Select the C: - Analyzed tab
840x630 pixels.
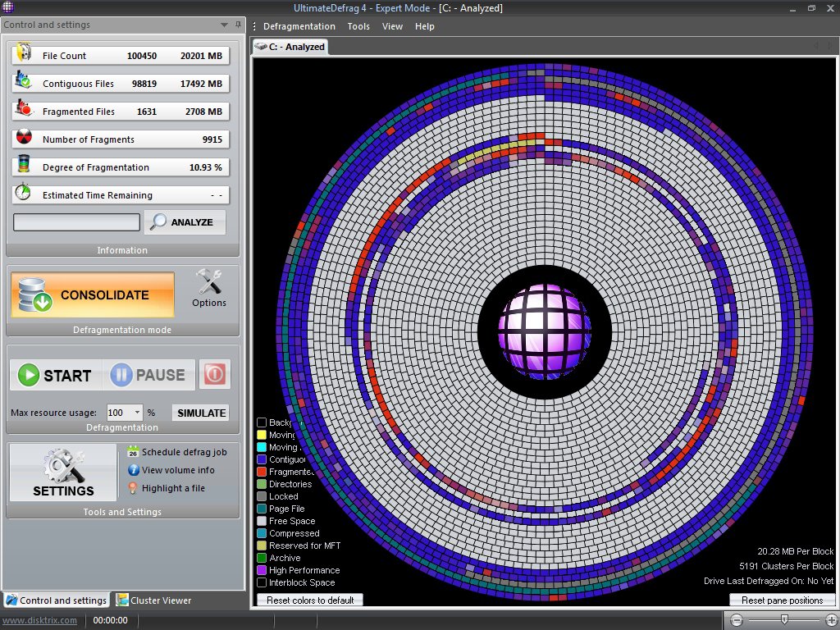(x=290, y=47)
